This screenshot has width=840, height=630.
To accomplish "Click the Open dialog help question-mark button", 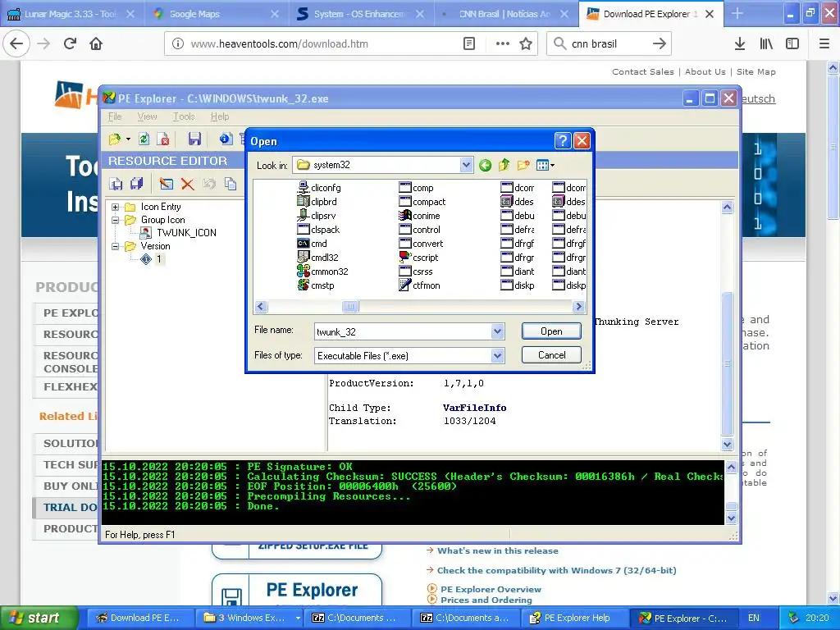I will pyautogui.click(x=563, y=141).
